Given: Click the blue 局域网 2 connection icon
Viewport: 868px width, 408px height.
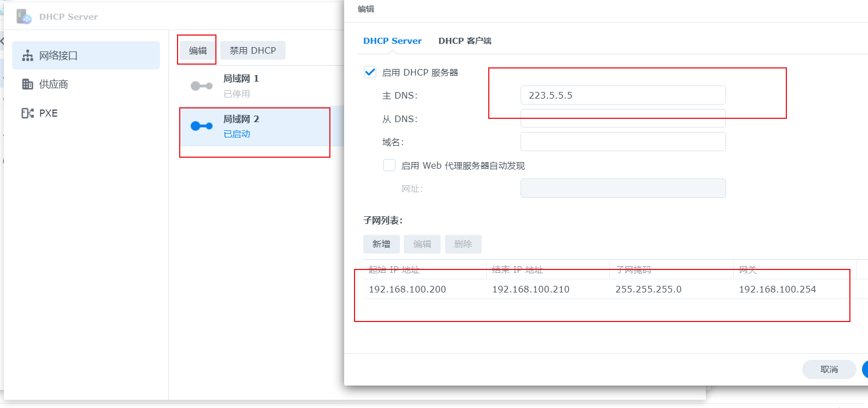Looking at the screenshot, I should click(x=201, y=126).
